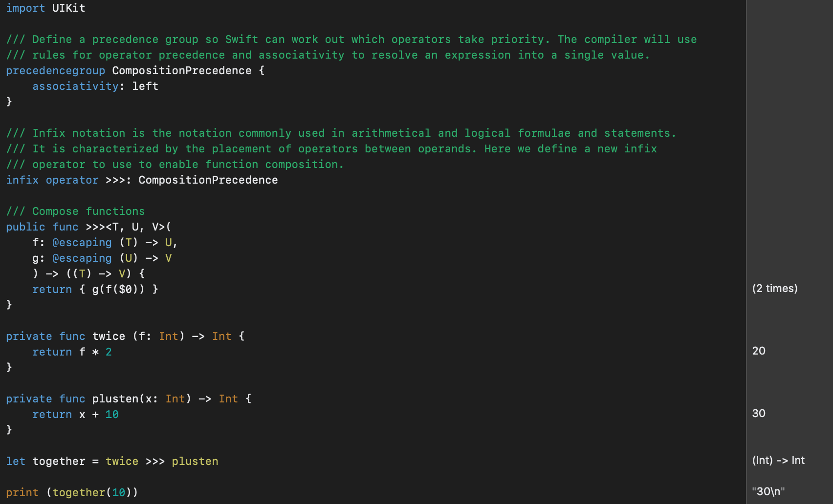
Task: Click the "(2 times)" result in sidebar
Action: click(775, 289)
